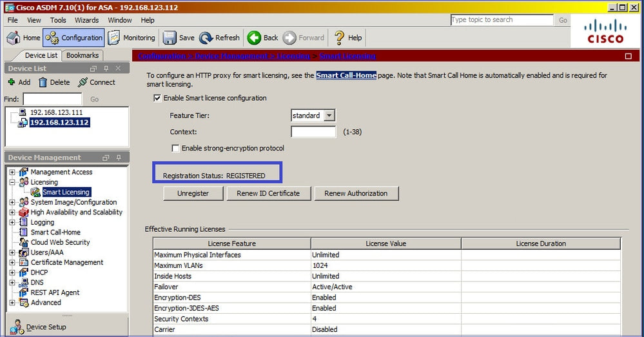Screen dimensions: 644x337
Task: Go Back using green arrow
Action: (255, 38)
